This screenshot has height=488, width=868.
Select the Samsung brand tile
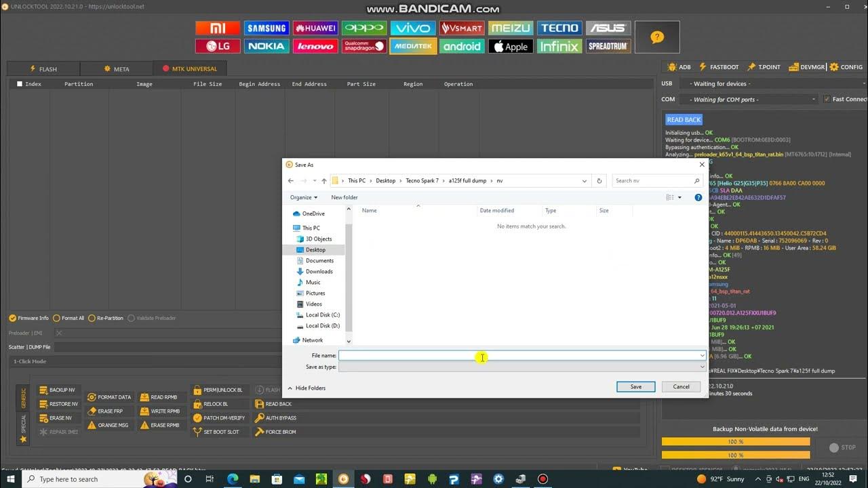pyautogui.click(x=267, y=28)
